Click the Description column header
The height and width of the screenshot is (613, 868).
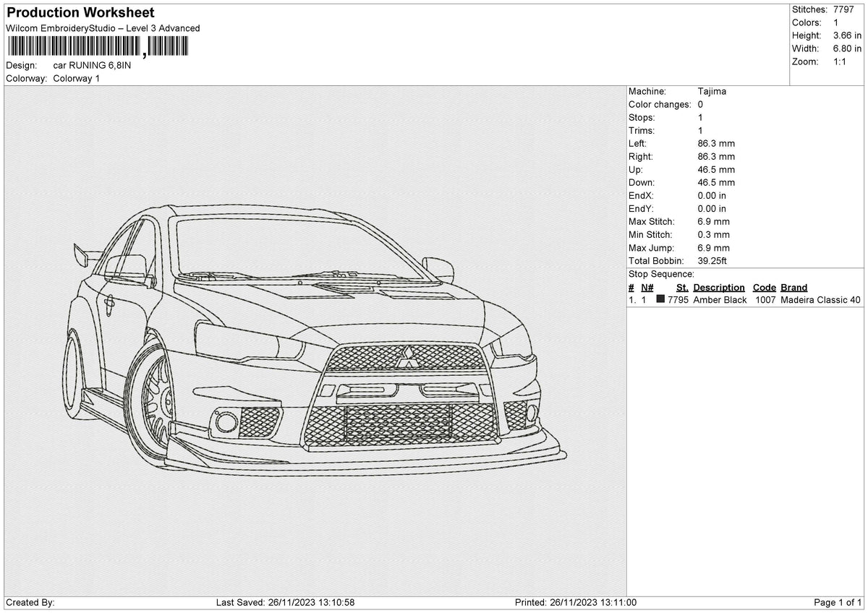coord(718,287)
